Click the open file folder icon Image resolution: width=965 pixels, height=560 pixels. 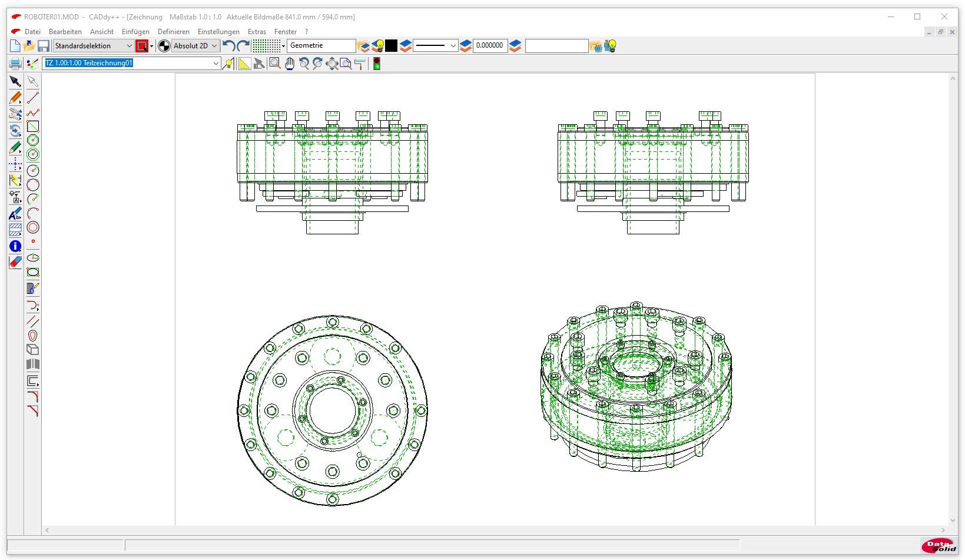[29, 46]
